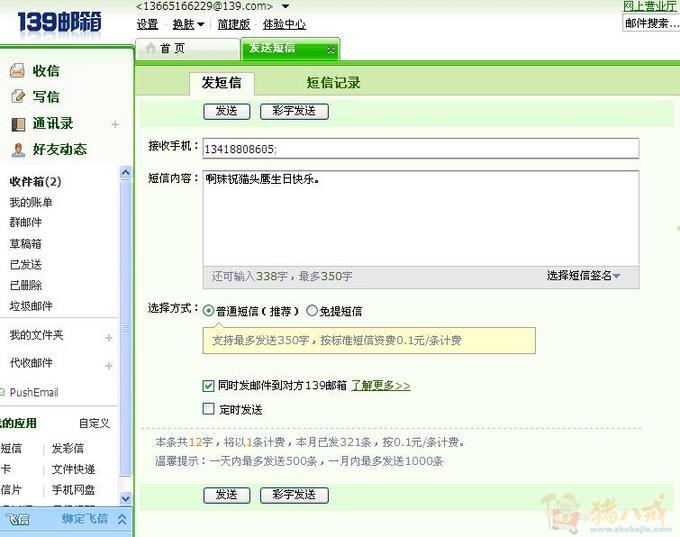Switch to the 发短信 sub-tab

(x=222, y=83)
